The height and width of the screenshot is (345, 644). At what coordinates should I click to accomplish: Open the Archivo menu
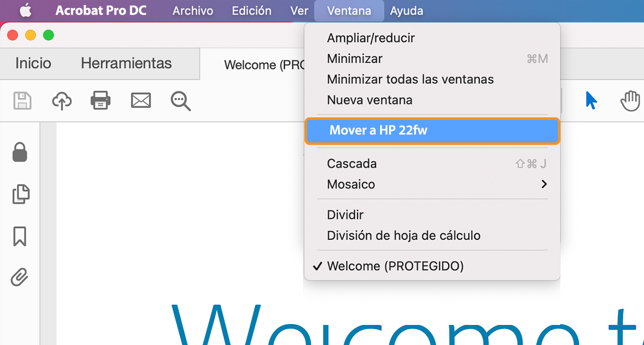193,10
